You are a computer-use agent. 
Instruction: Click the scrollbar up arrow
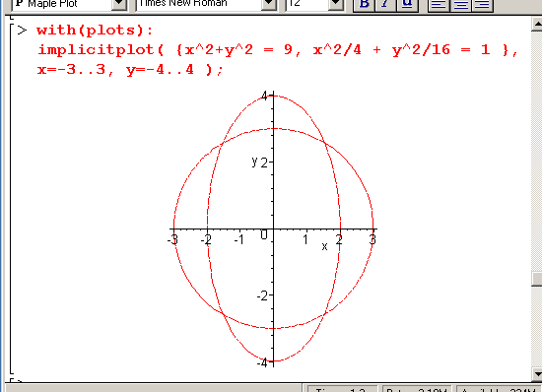point(537,24)
